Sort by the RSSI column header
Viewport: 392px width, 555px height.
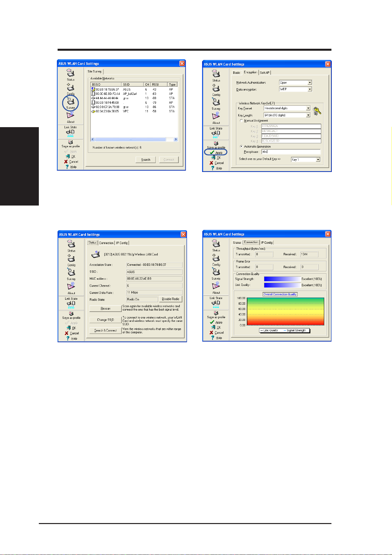click(x=159, y=85)
